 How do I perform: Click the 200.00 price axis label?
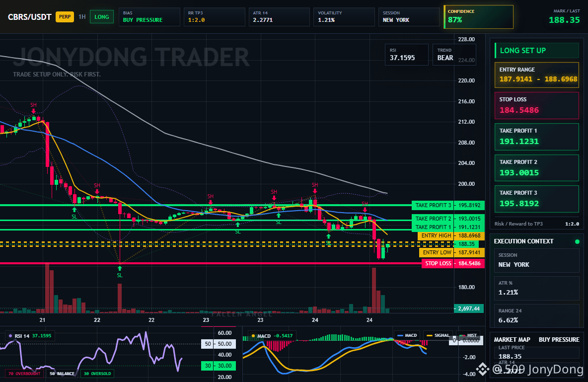tap(466, 184)
